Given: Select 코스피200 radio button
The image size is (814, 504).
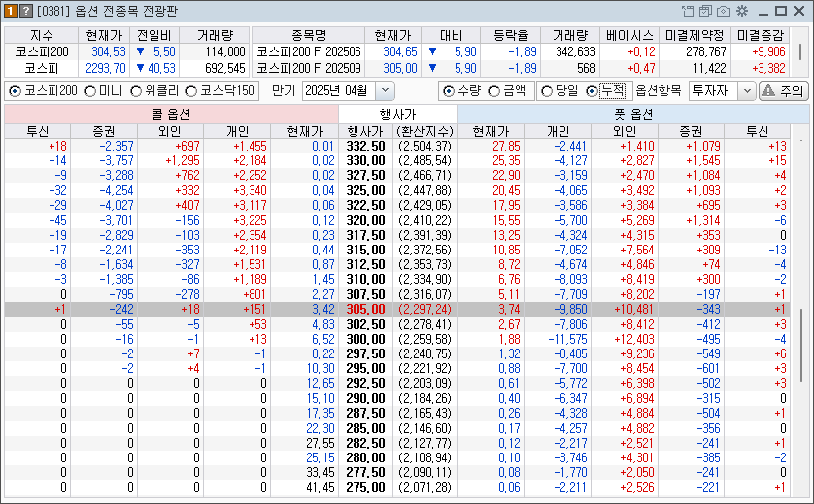Looking at the screenshot, I should pos(15,91).
